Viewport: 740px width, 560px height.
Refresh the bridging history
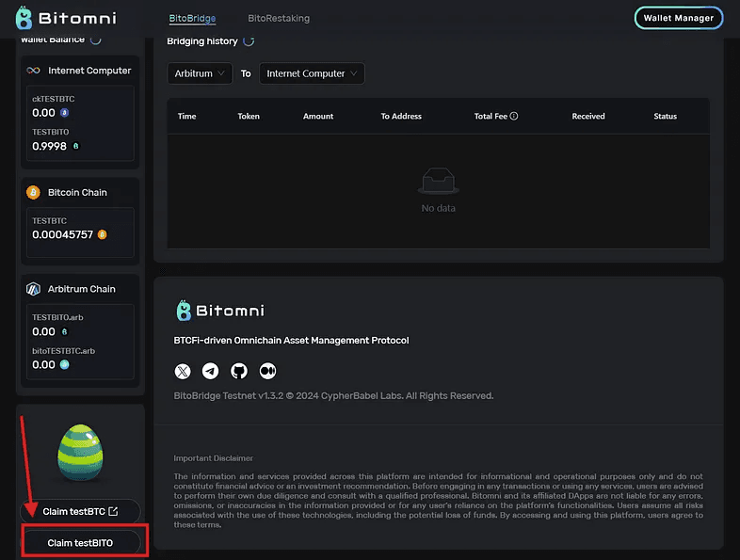pos(249,41)
